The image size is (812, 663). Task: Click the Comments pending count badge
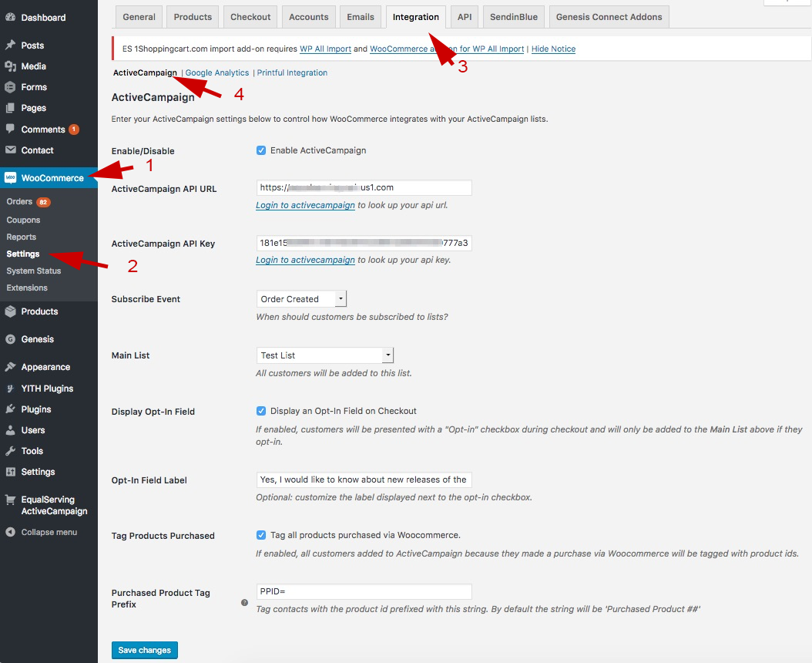click(74, 129)
